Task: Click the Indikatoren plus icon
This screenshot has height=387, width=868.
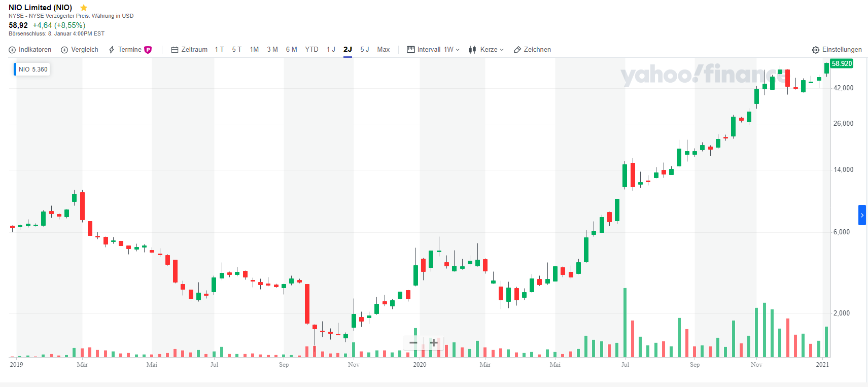Action: 12,50
